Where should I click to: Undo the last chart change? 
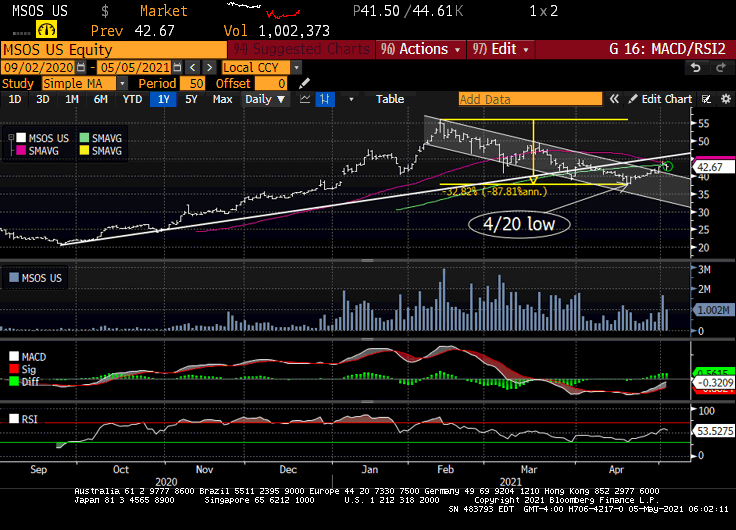pos(696,68)
